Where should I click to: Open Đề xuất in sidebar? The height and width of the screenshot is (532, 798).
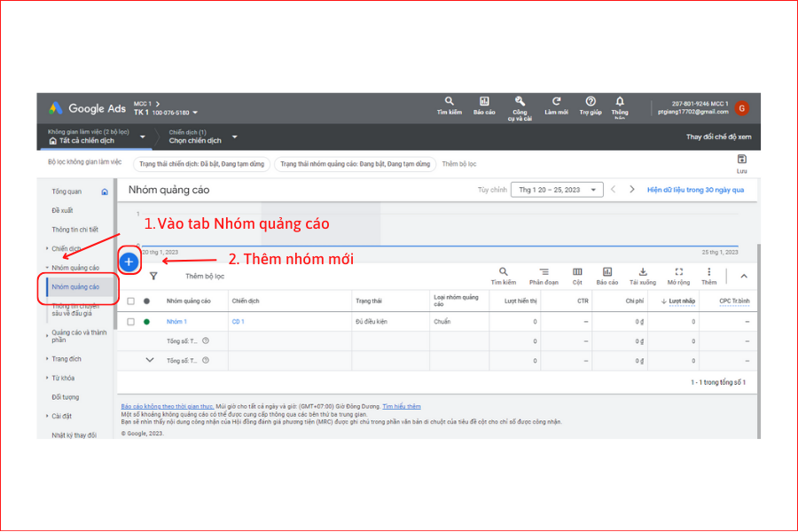(x=62, y=210)
